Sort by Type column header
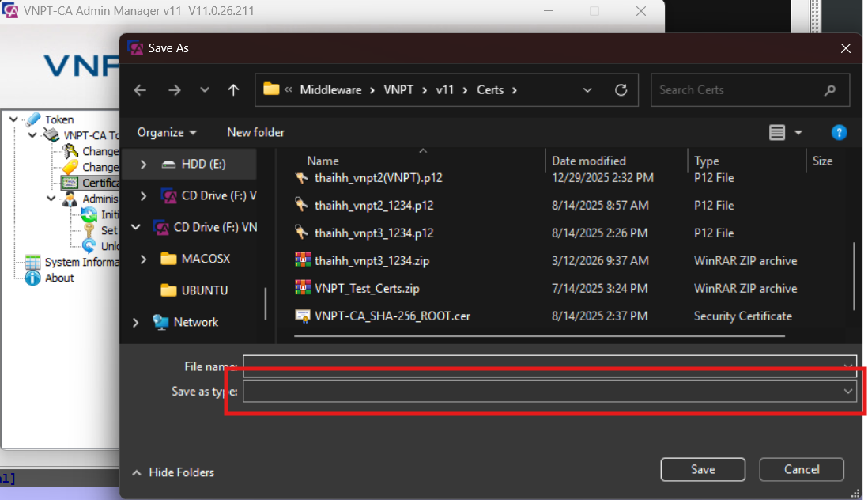 pos(707,161)
